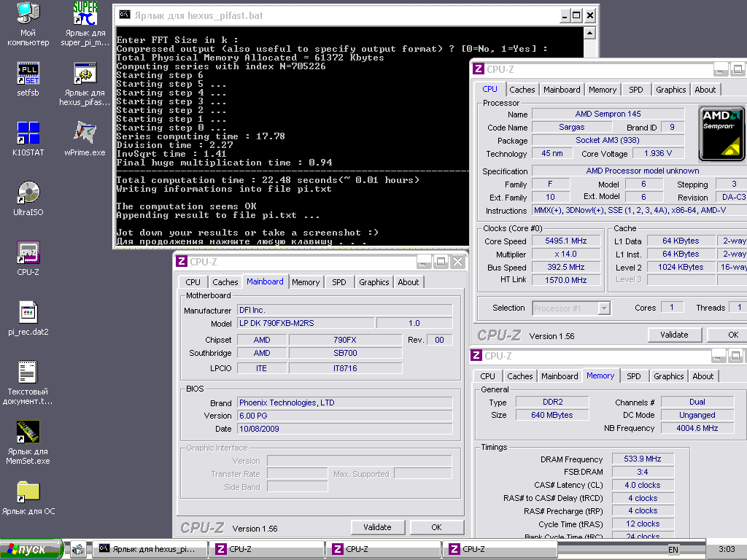Screen dimensions: 747x560
Task: Click the quick launch icon next to Start
Action: click(78, 549)
